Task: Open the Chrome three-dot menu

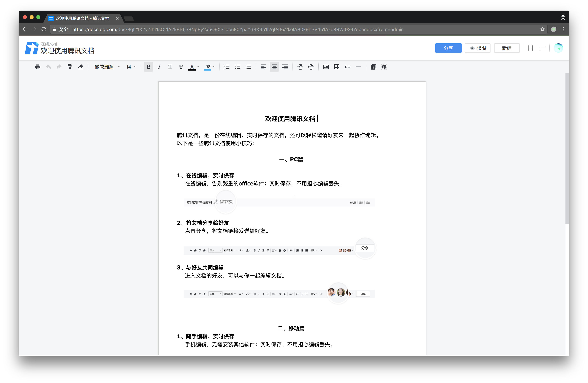Action: 563,29
